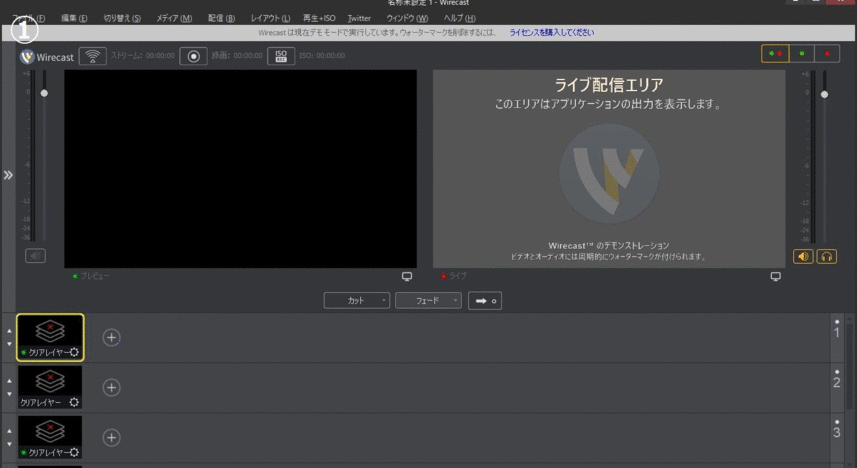This screenshot has height=468, width=857.
Task: Add a shot to layer 2 with plus
Action: coord(111,388)
